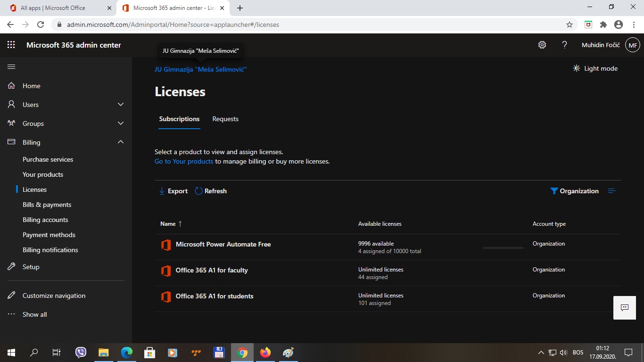This screenshot has height=362, width=644.
Task: Open Windows notification center
Action: [x=628, y=353]
